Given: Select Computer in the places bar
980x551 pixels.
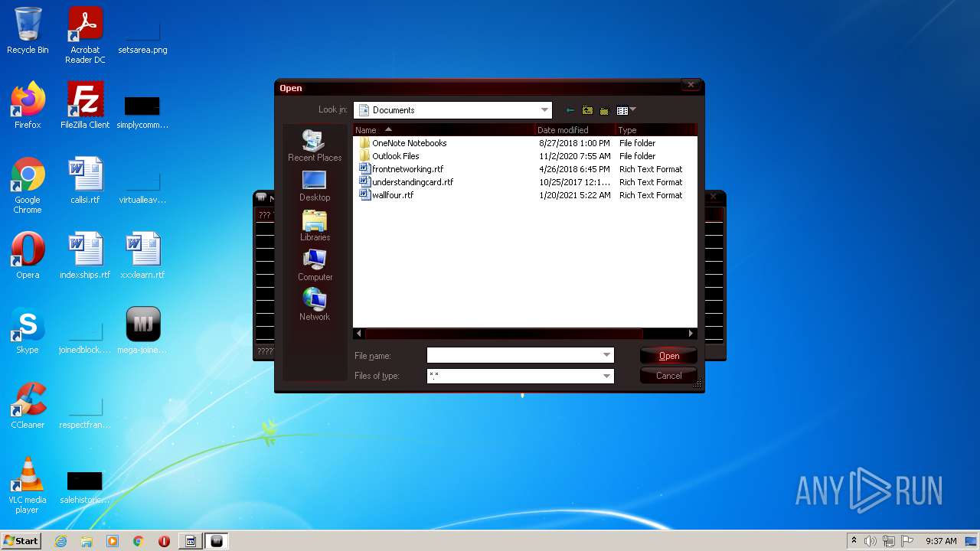Looking at the screenshot, I should [315, 266].
